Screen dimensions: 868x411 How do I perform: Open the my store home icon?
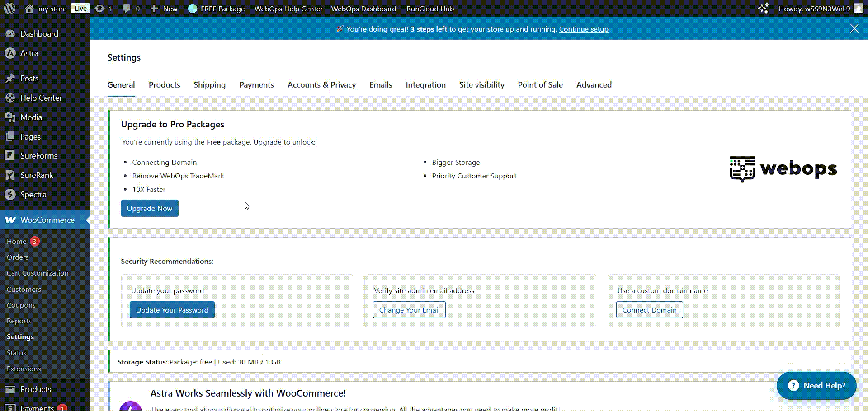pos(29,9)
